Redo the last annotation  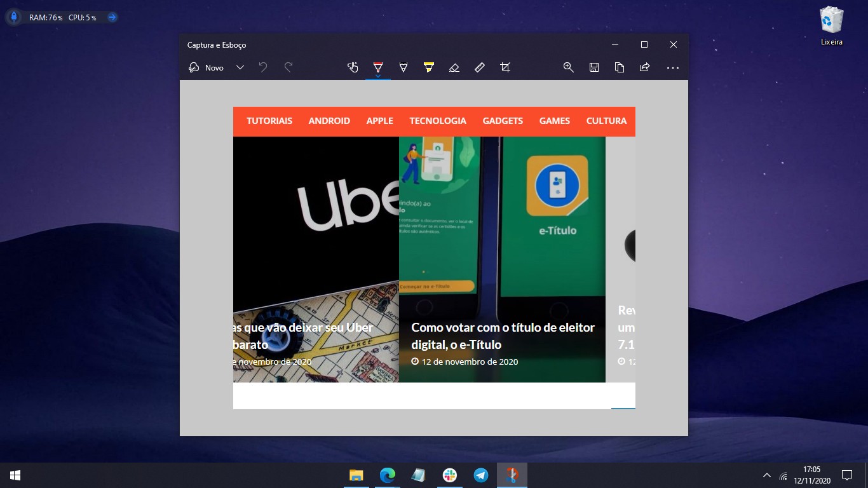point(288,67)
